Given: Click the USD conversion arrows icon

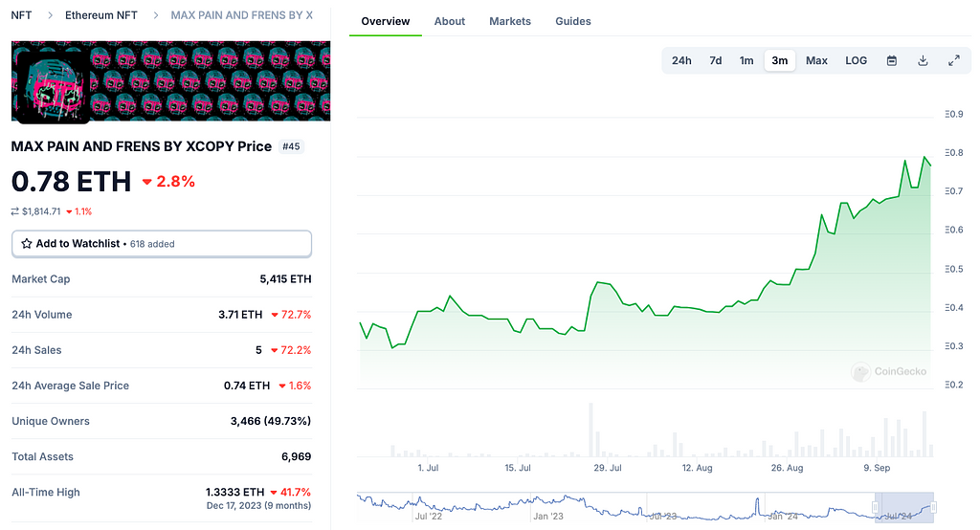Looking at the screenshot, I should pos(15,211).
